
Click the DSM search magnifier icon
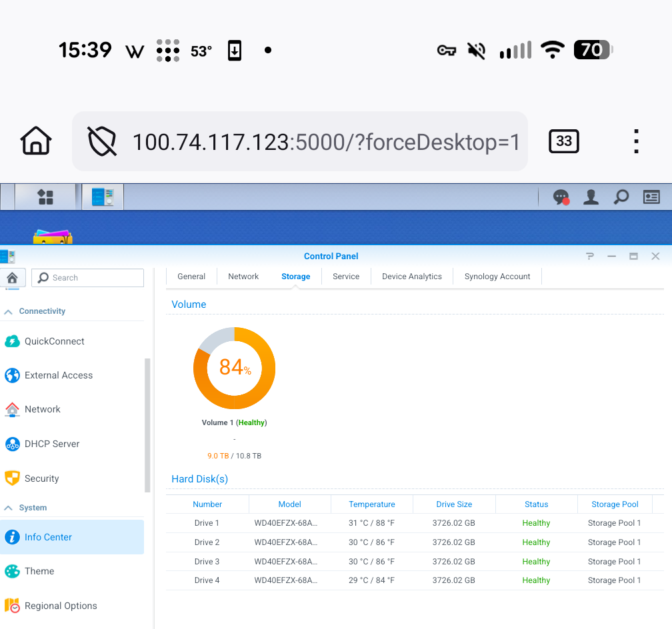pos(621,197)
